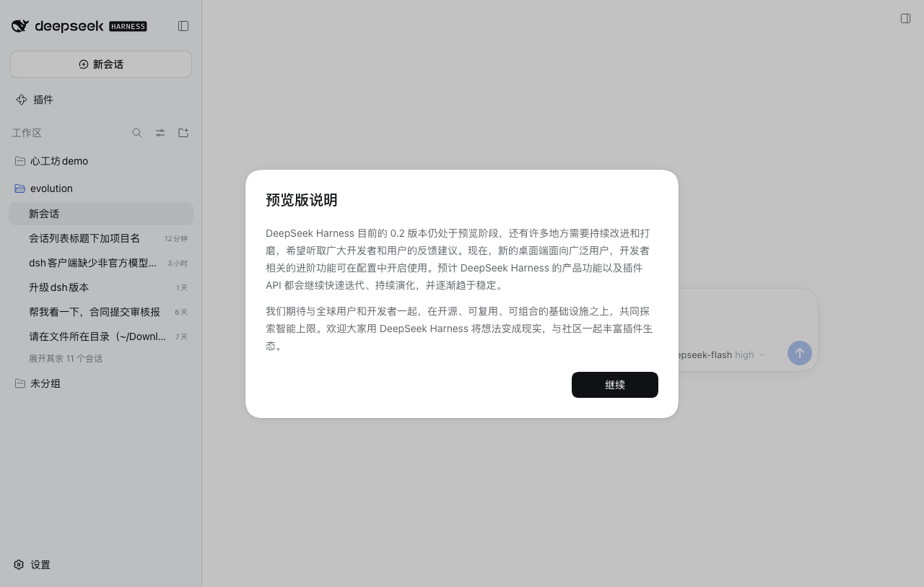
Task: Click the folder icon beside 未分组
Action: click(20, 383)
